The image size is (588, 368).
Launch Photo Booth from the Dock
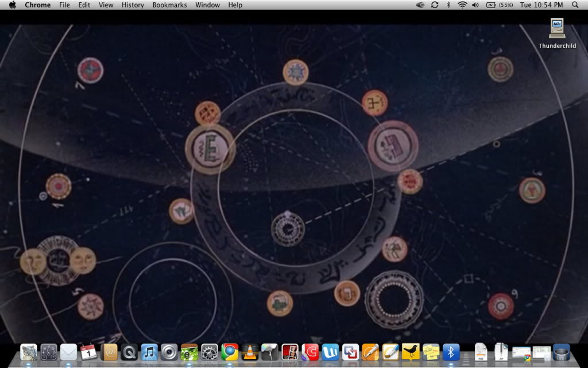(290, 352)
